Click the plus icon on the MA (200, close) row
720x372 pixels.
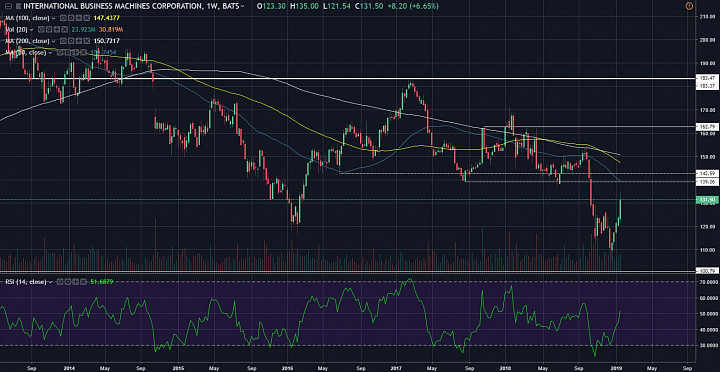pyautogui.click(x=79, y=41)
